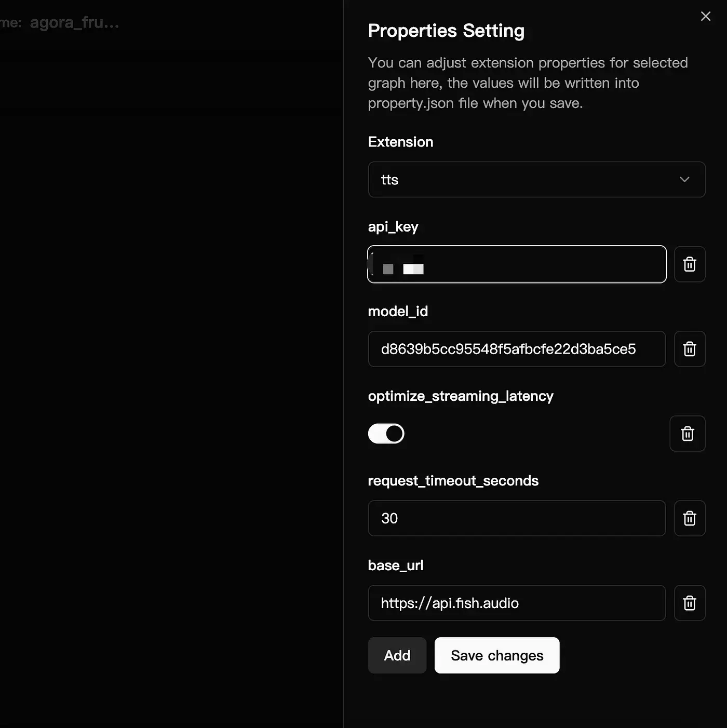Click the agora_fru... graph name selector
Viewport: 727px width, 728px height.
[x=74, y=23]
